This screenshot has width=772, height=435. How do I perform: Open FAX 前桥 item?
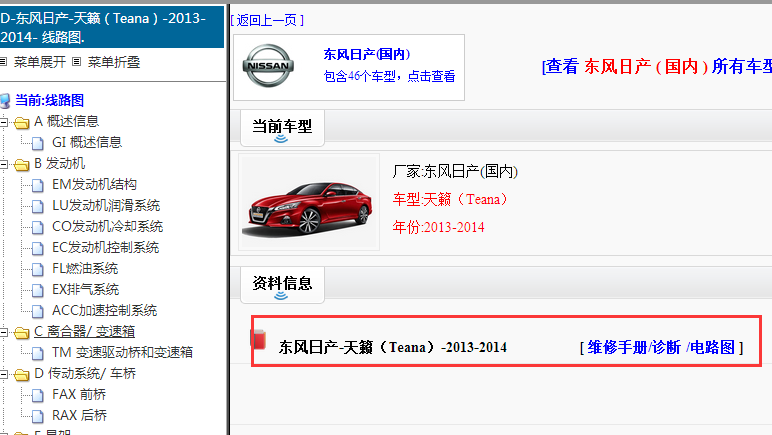point(79,395)
